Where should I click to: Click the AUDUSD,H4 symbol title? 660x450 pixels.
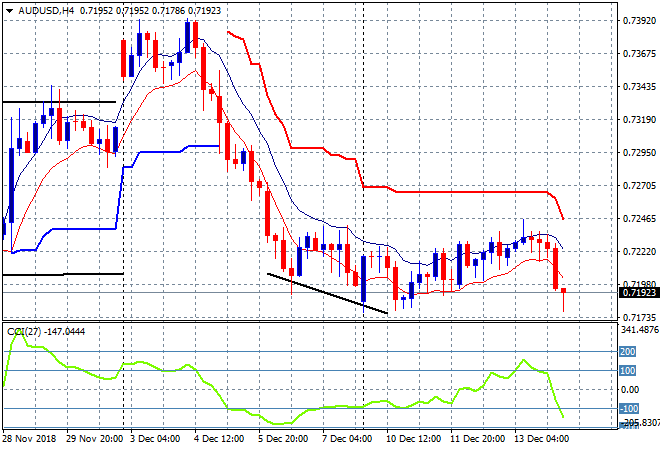coord(46,11)
